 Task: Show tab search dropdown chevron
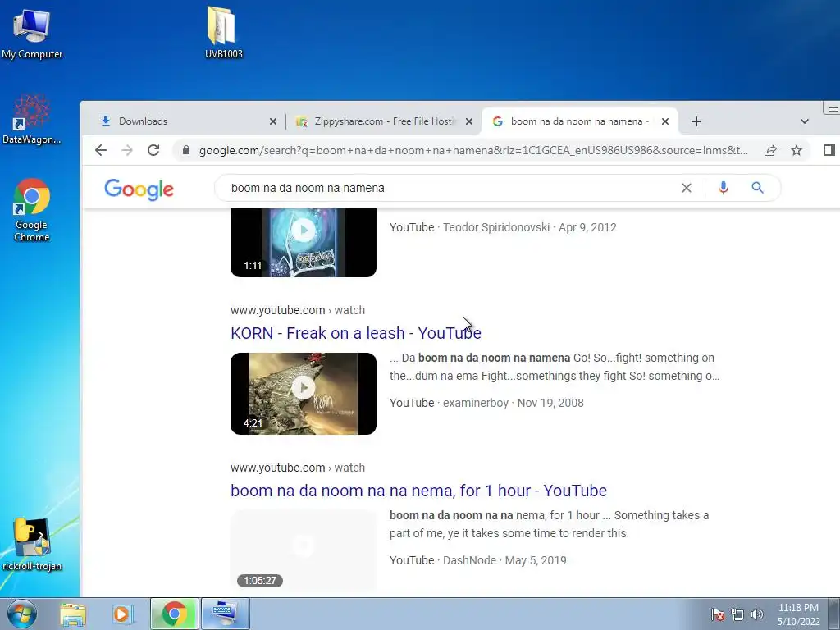(804, 121)
